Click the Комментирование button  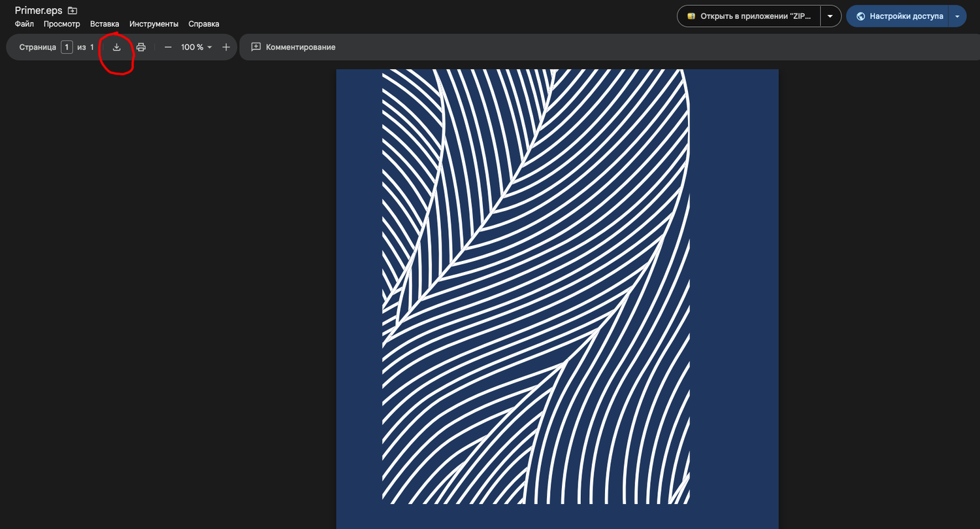[x=294, y=46]
